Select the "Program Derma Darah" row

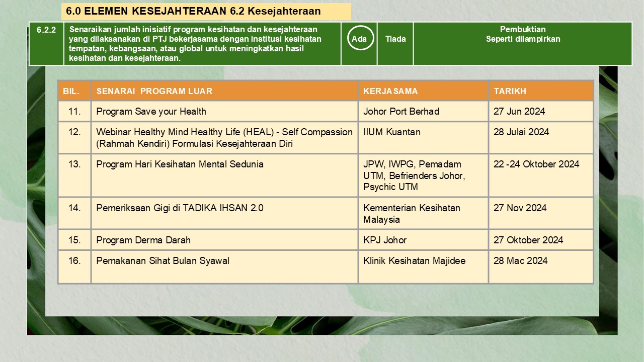(143, 240)
